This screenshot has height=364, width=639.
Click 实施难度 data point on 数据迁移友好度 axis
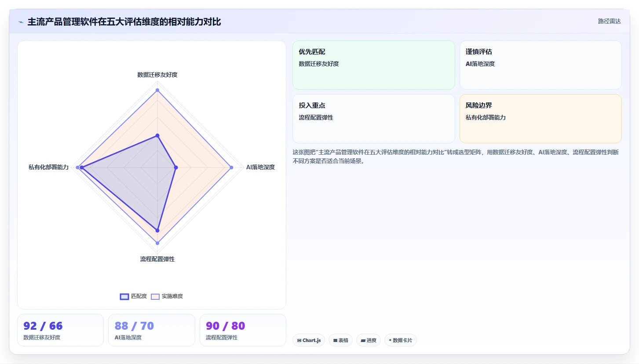click(157, 90)
